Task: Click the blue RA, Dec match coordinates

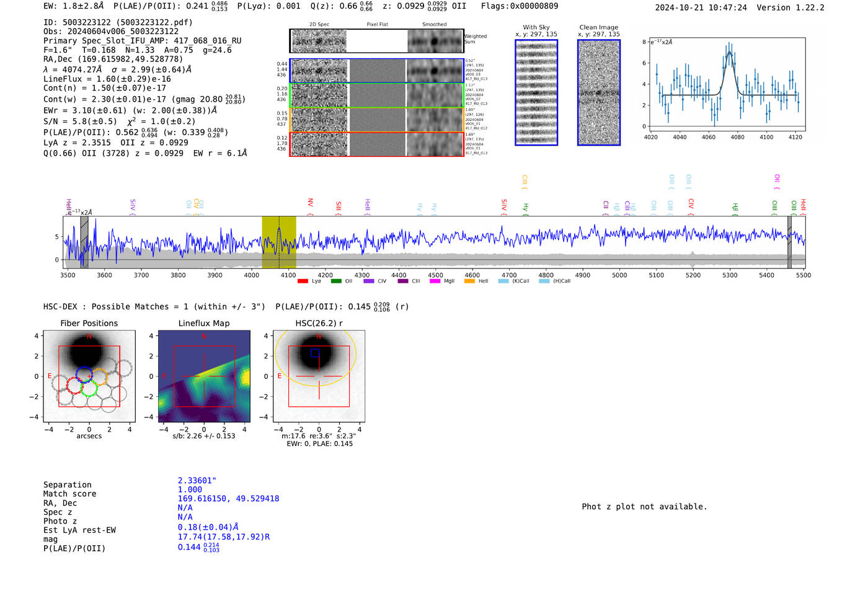Action: point(228,499)
